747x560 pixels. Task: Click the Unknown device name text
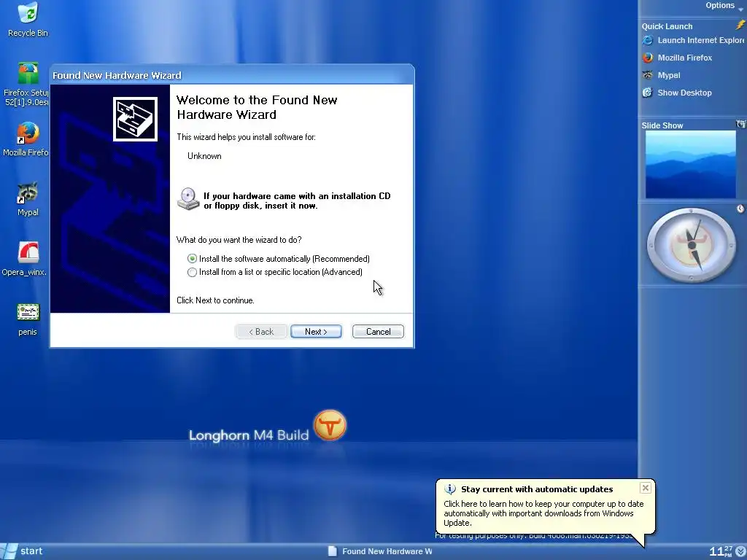pos(204,156)
